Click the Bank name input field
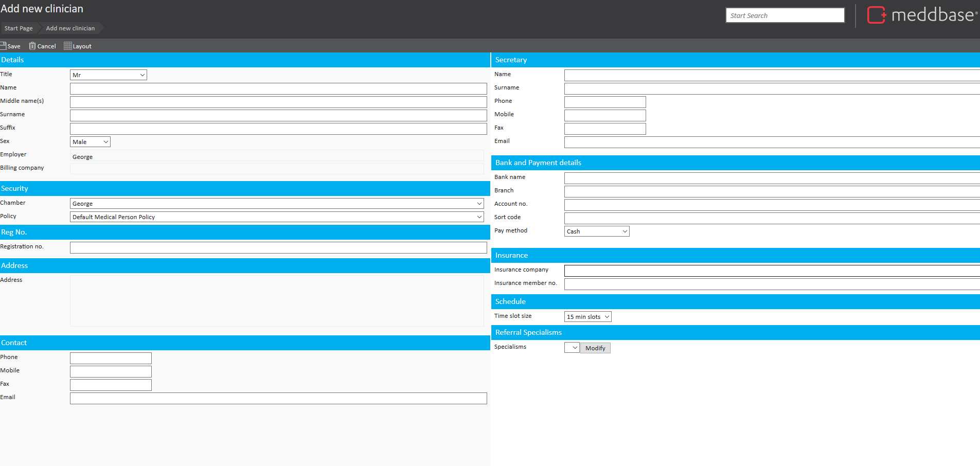Image resolution: width=980 pixels, height=466 pixels. [x=772, y=178]
